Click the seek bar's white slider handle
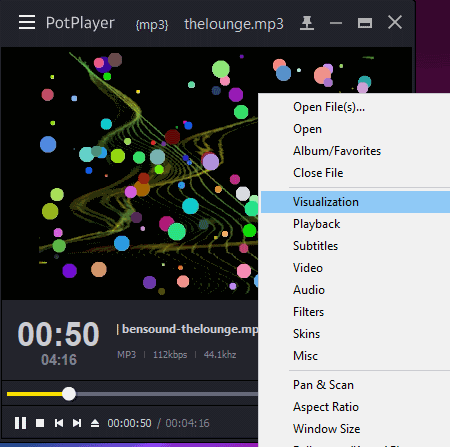Viewport: 450px width, 447px height. pos(69,394)
